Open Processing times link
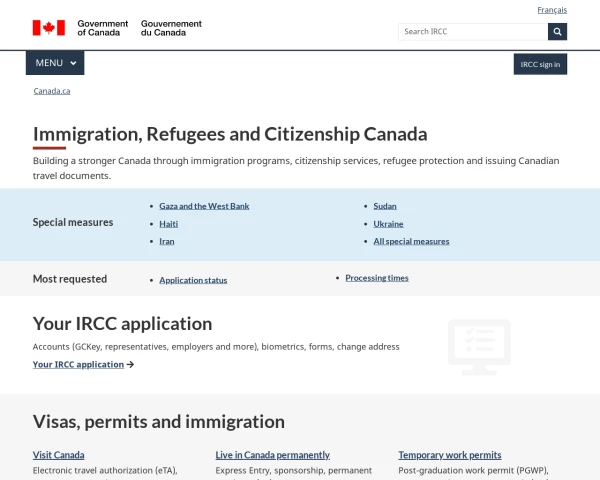This screenshot has height=480, width=600. tap(377, 278)
